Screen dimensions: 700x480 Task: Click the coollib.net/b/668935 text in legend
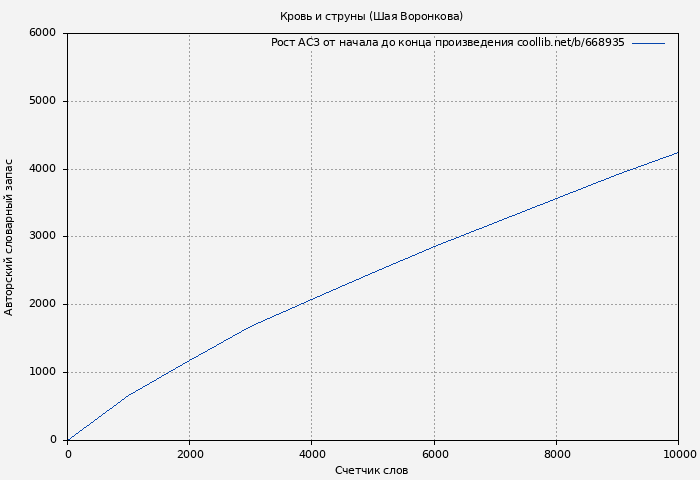click(x=570, y=43)
